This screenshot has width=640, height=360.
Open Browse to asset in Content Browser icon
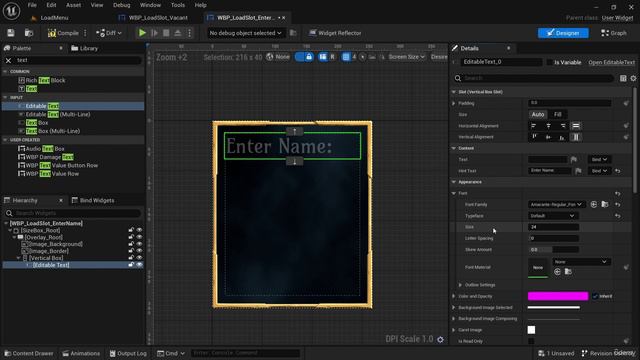click(29, 33)
